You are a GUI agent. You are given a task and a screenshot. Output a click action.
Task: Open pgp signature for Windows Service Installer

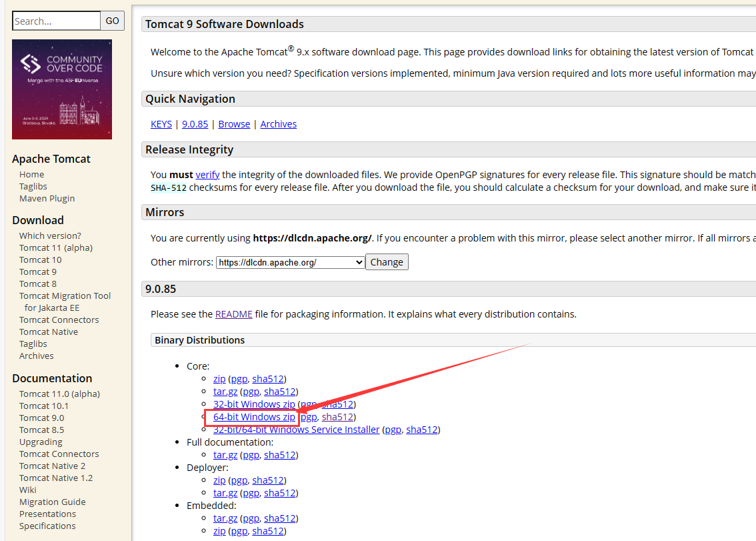[x=393, y=430]
